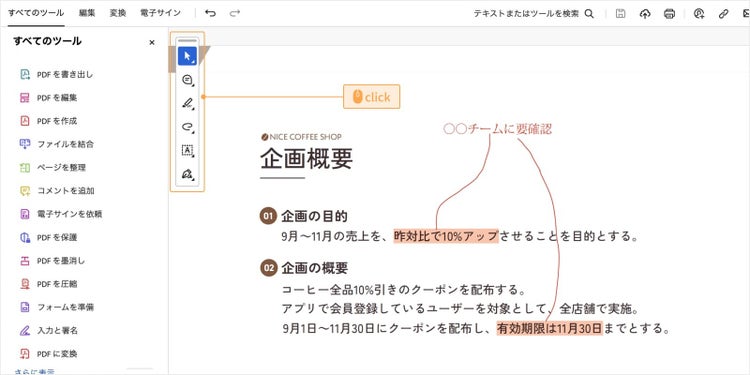The height and width of the screenshot is (375, 750).
Task: Print the document
Action: pos(669,14)
